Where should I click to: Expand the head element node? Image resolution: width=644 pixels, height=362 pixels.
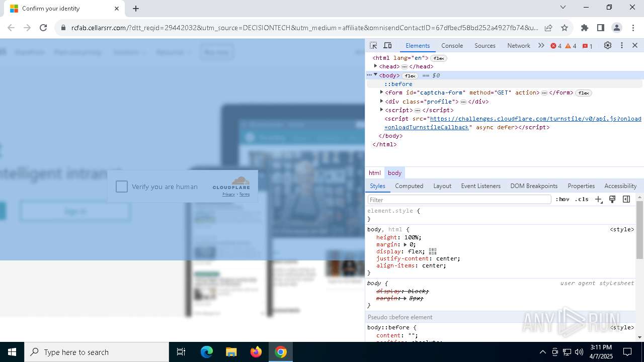pos(375,66)
